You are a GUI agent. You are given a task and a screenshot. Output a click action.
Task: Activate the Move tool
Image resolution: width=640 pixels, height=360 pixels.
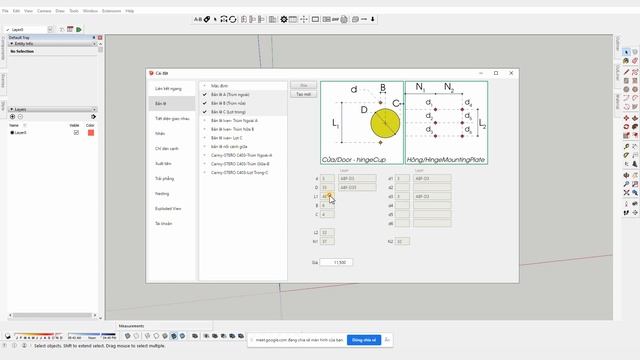pos(627,118)
